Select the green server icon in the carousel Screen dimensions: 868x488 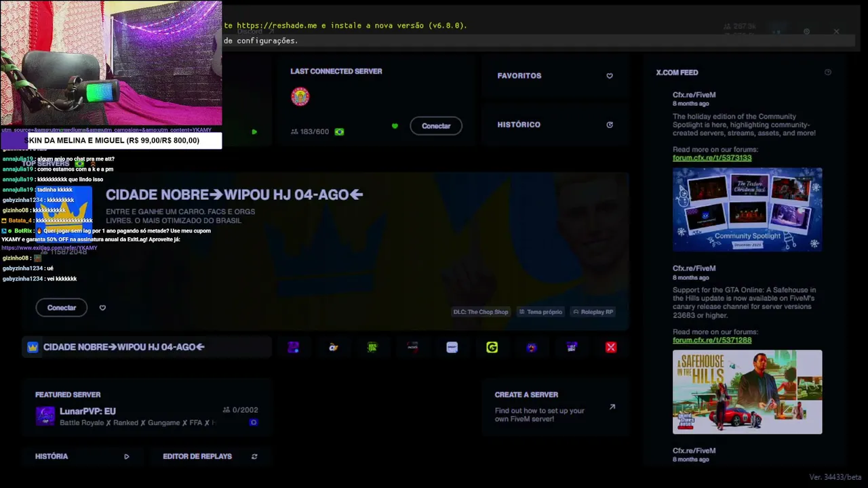372,347
